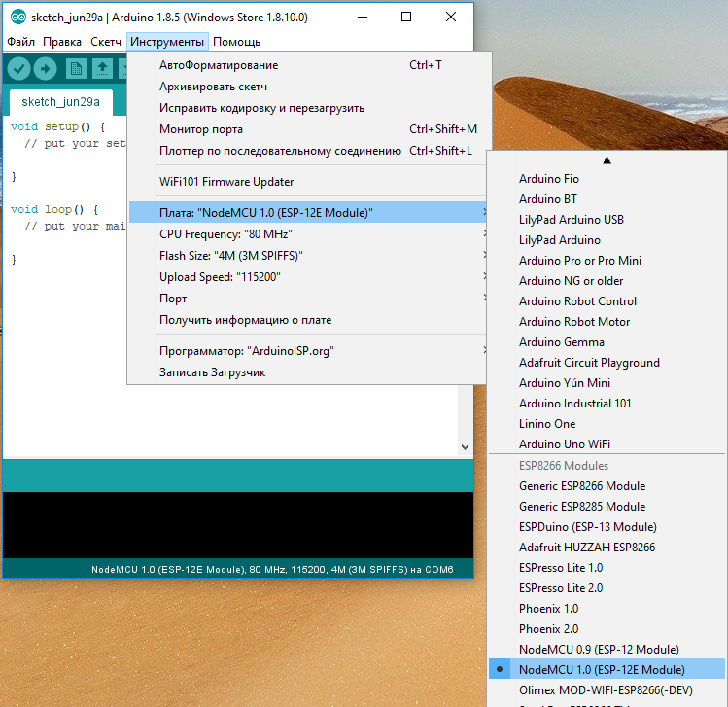The height and width of the screenshot is (707, 728).
Task: Launch WiFi101 Firmware Updater
Action: pos(307,182)
